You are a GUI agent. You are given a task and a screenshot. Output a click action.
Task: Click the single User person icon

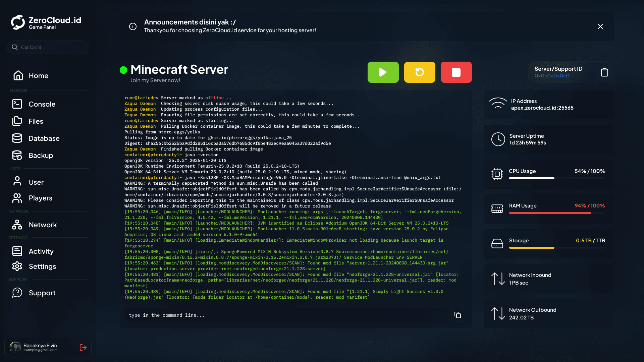click(17, 181)
